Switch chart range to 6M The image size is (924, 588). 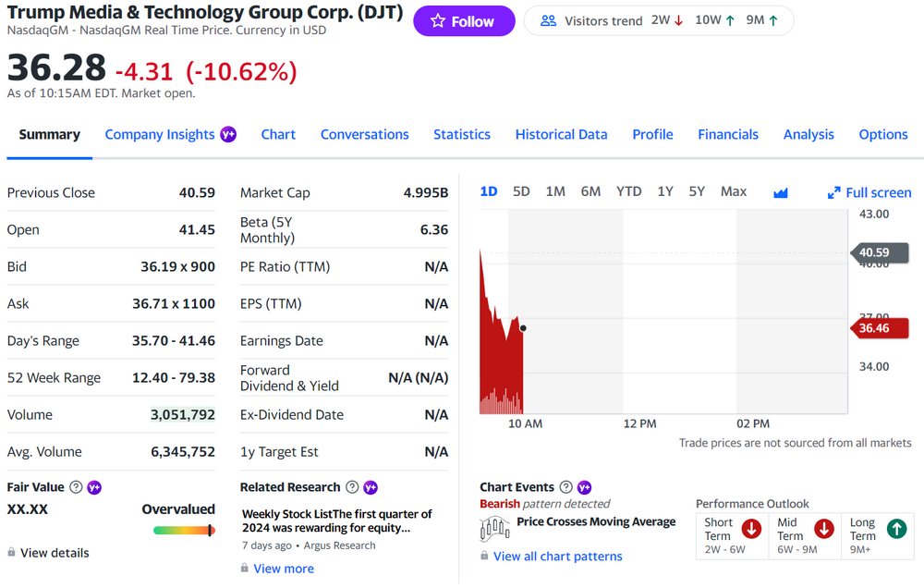[590, 191]
